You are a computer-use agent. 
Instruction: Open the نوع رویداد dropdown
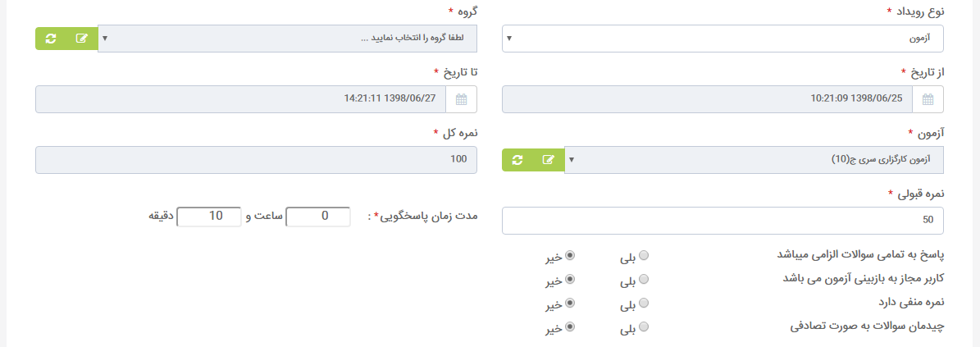tap(722, 38)
